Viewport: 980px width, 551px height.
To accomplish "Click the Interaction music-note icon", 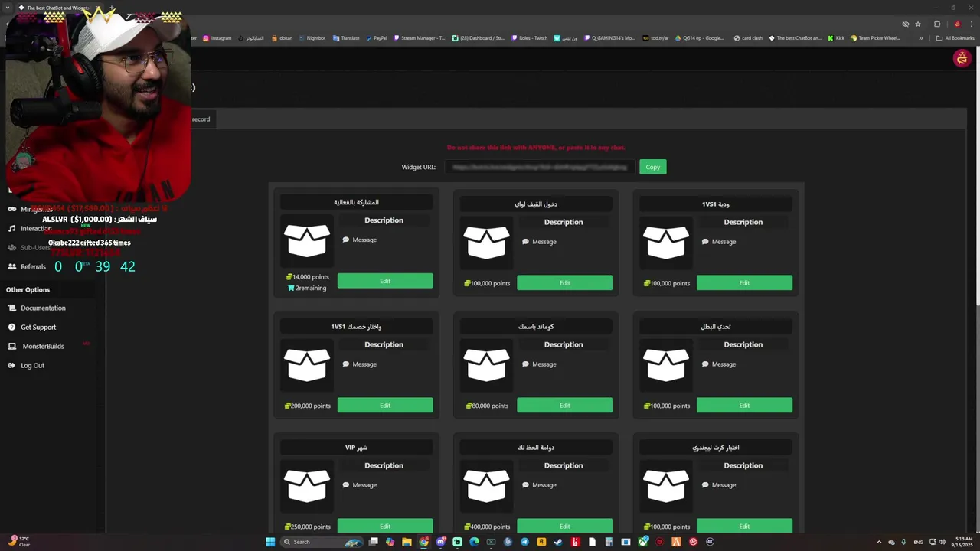I will coord(11,228).
